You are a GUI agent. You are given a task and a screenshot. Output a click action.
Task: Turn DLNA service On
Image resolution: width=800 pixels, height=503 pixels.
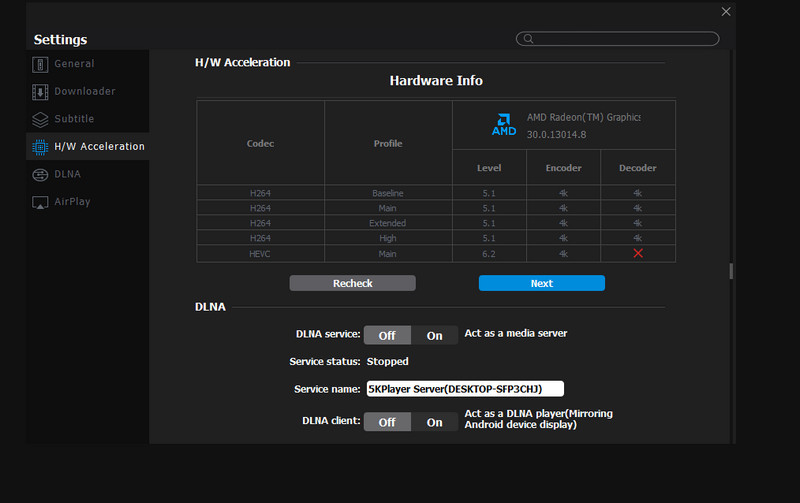coord(434,336)
